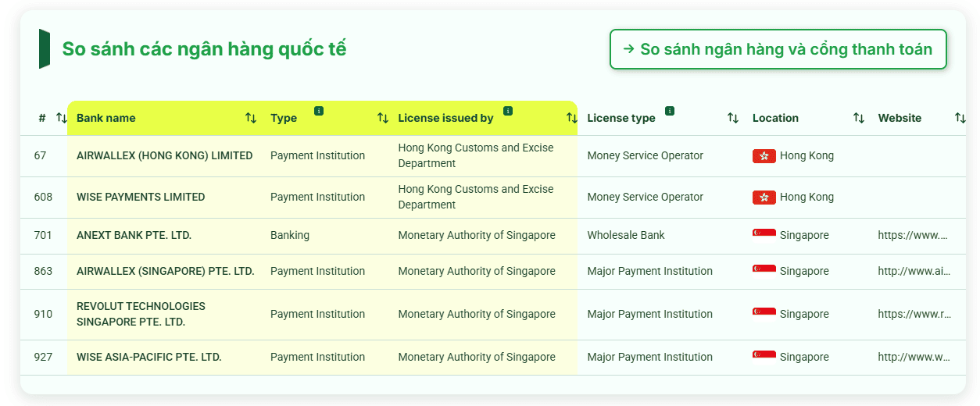The height and width of the screenshot is (406, 980).
Task: Click row number 910
Action: 43,314
